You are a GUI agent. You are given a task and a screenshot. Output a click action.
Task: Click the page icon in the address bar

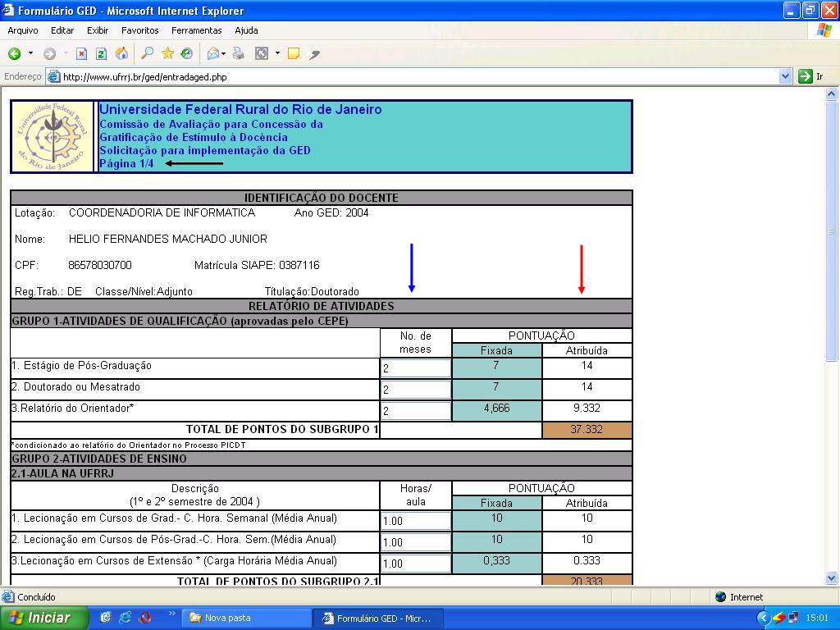click(x=53, y=76)
